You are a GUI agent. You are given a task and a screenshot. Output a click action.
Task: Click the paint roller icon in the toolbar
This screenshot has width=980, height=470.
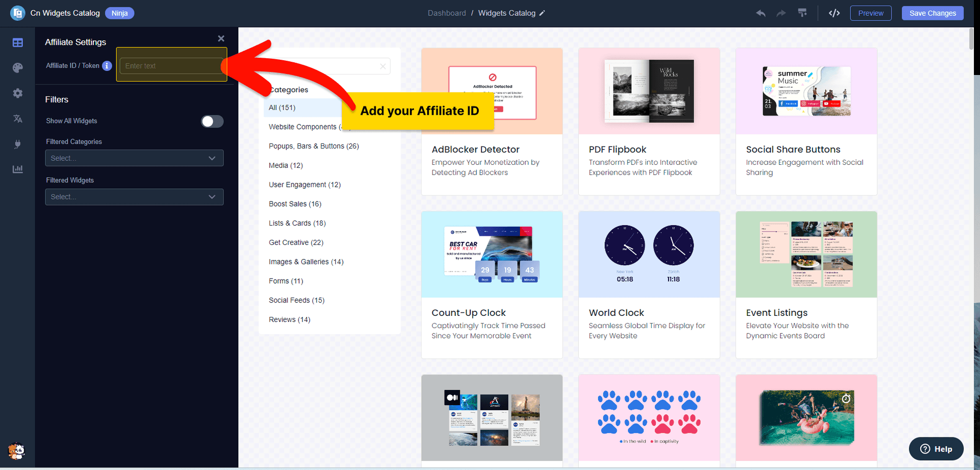click(802, 13)
